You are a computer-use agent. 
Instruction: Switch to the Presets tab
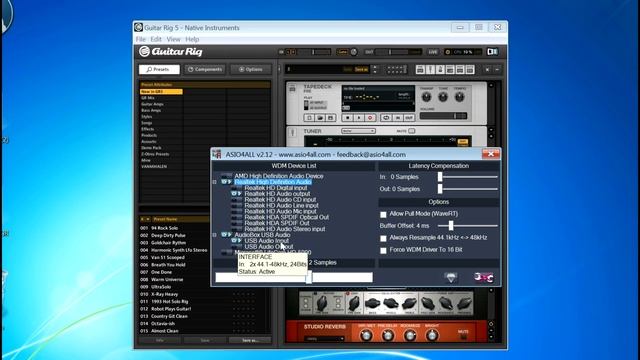[x=159, y=69]
